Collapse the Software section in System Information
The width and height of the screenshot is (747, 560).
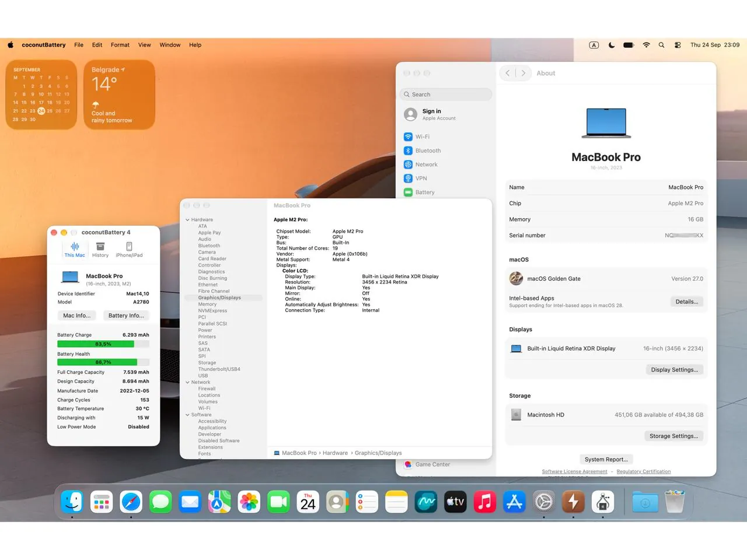tap(187, 415)
